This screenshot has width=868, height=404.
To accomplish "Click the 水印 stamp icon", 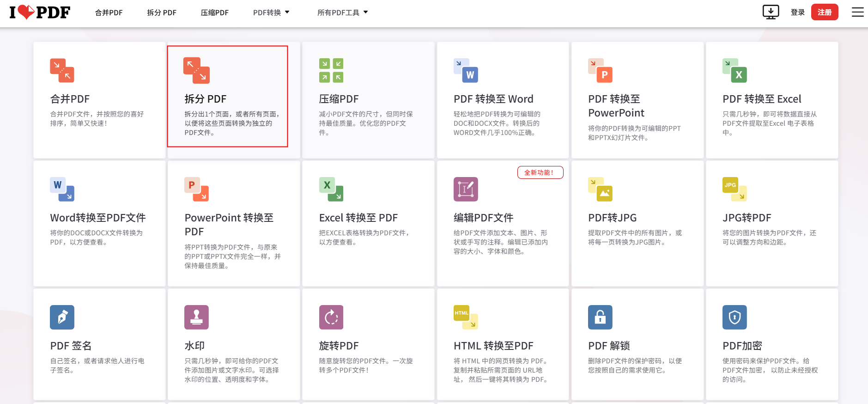I will [196, 318].
